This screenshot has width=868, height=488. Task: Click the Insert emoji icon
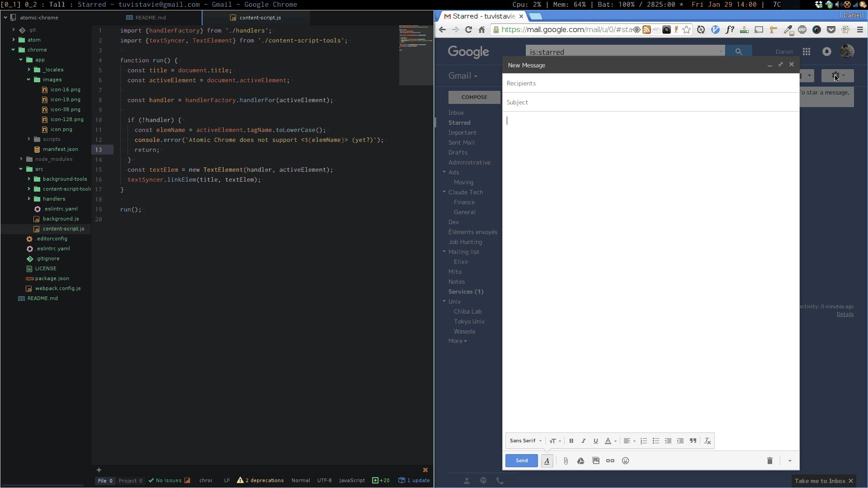click(625, 460)
